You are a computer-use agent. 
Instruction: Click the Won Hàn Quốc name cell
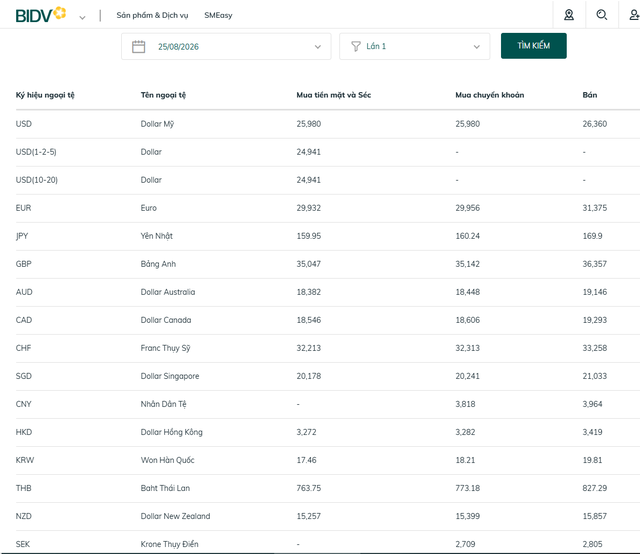click(x=167, y=460)
